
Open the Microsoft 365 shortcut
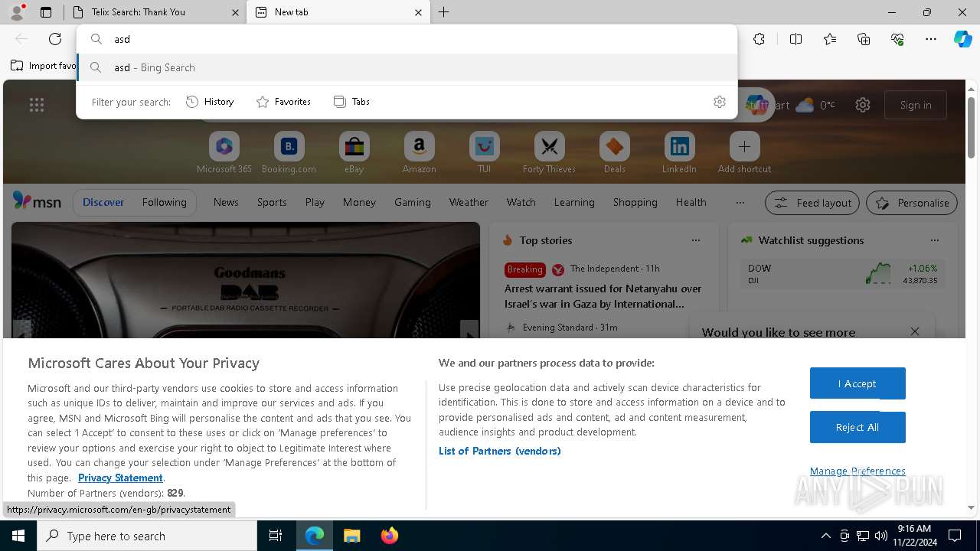tap(224, 153)
